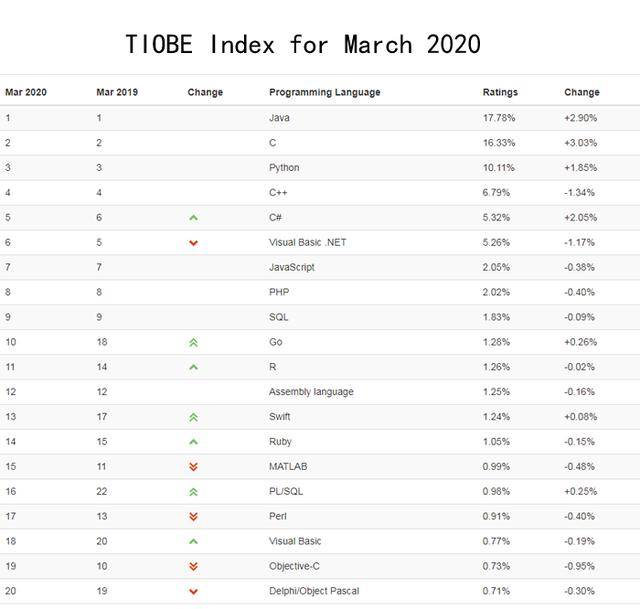Click the double green up arrow beside Go
Image resolution: width=640 pixels, height=609 pixels.
(193, 342)
